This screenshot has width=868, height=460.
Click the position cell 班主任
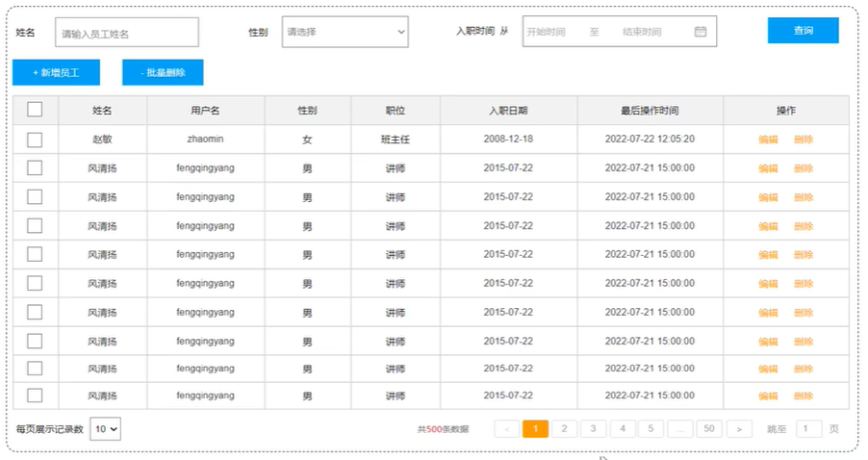396,140
